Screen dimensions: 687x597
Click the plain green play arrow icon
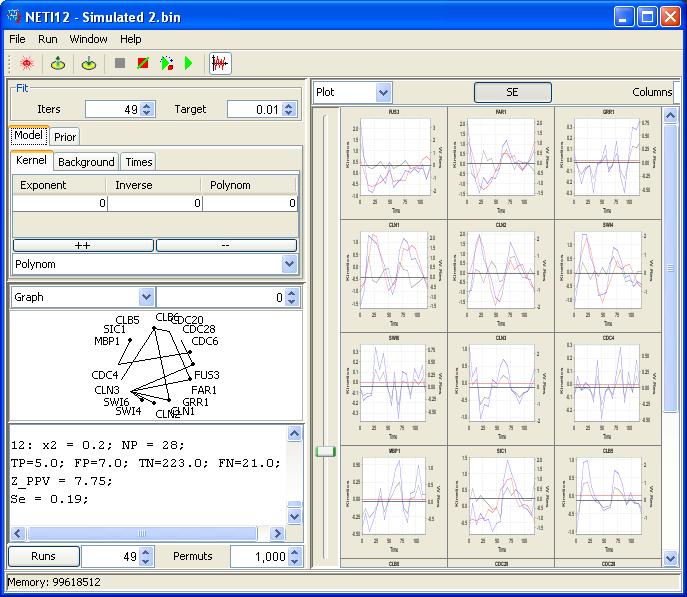click(188, 64)
